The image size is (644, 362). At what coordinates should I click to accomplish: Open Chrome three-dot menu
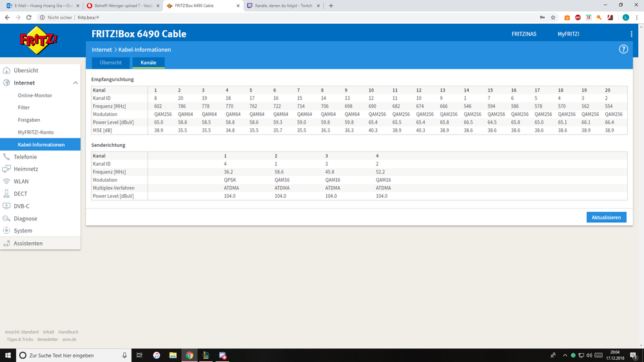click(x=637, y=17)
